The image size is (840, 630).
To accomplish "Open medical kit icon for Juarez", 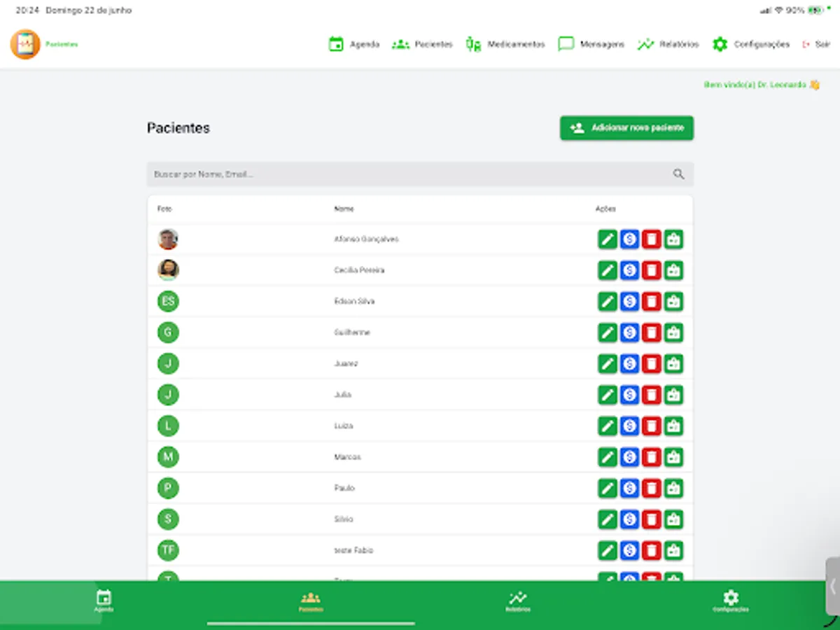I will 673,364.
